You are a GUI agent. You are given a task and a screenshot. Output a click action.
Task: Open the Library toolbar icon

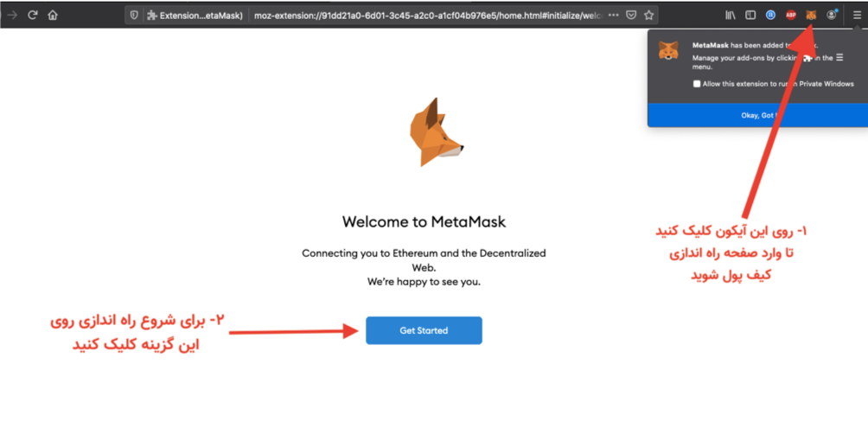point(731,16)
